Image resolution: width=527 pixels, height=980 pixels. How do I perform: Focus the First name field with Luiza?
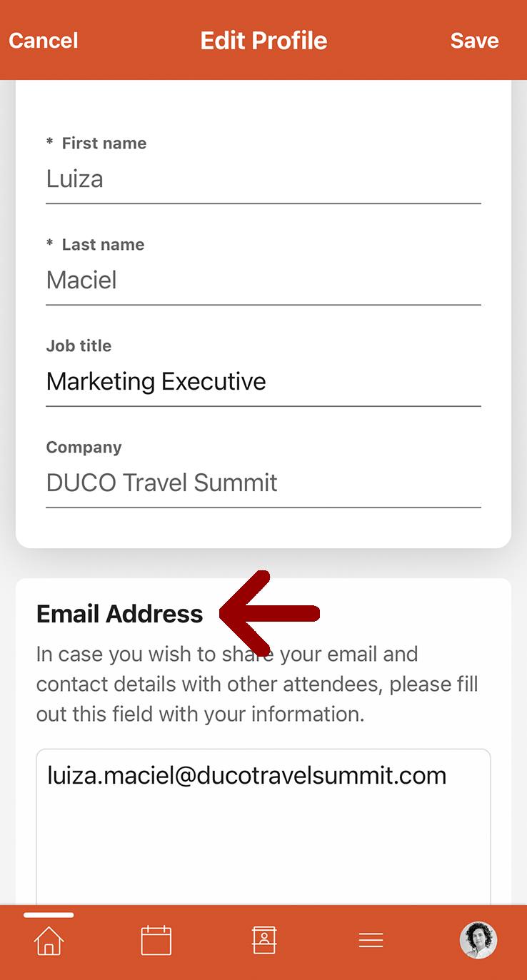click(x=263, y=179)
